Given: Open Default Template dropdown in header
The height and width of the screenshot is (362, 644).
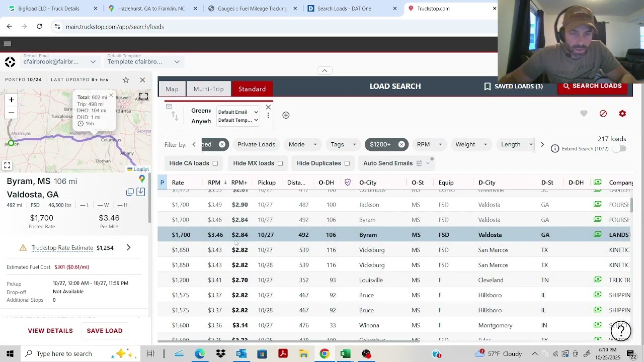Looking at the screenshot, I should point(143,61).
